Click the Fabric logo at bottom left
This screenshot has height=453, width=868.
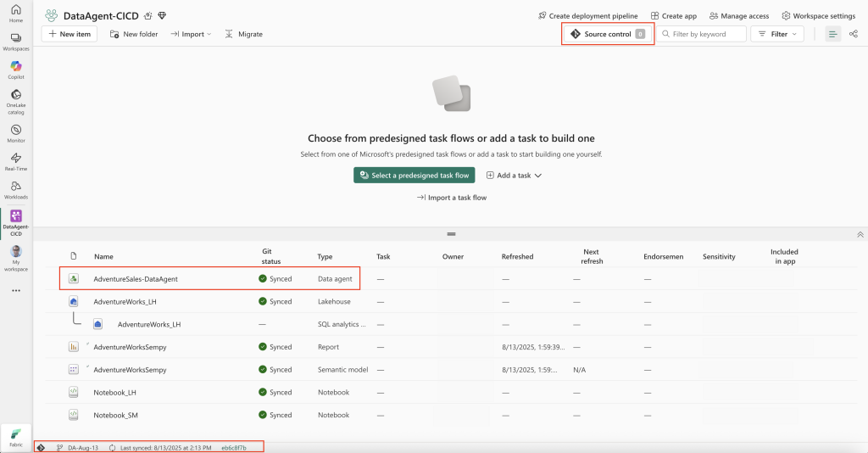point(16,436)
